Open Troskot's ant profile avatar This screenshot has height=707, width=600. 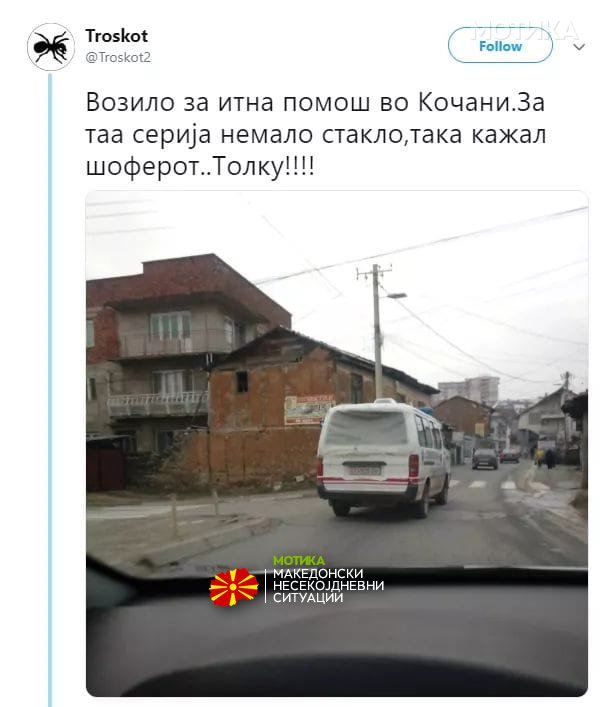[x=50, y=46]
